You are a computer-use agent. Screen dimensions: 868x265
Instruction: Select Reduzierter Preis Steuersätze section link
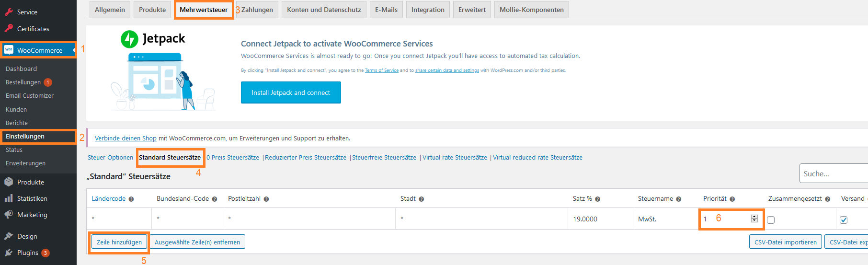coord(306,158)
